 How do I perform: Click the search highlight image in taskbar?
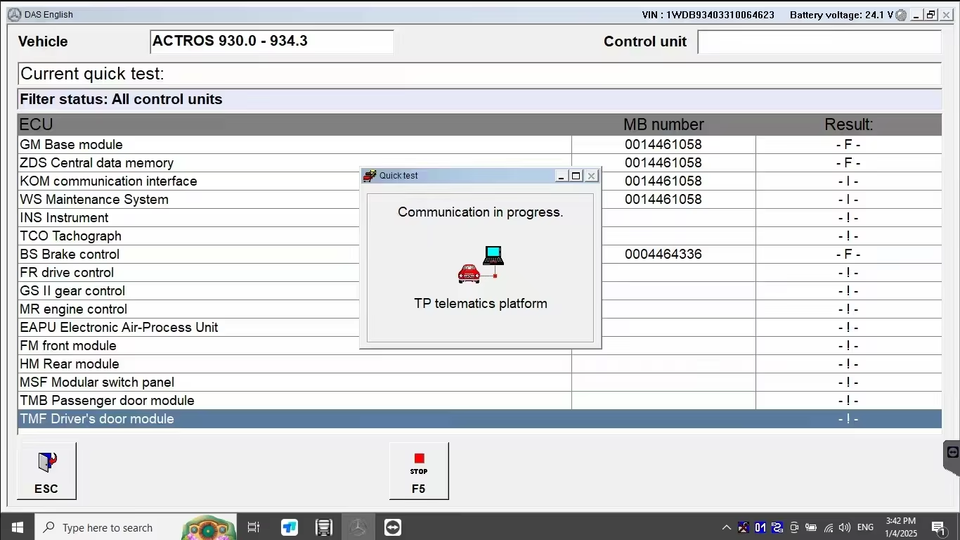[208, 527]
